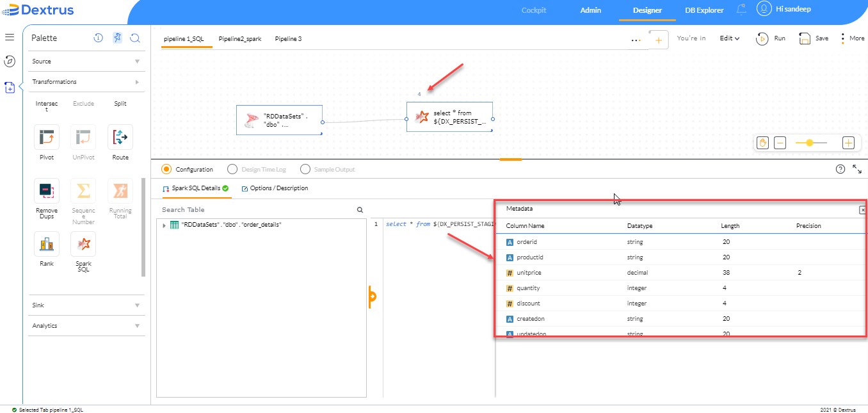Select the Route transformation icon

120,137
